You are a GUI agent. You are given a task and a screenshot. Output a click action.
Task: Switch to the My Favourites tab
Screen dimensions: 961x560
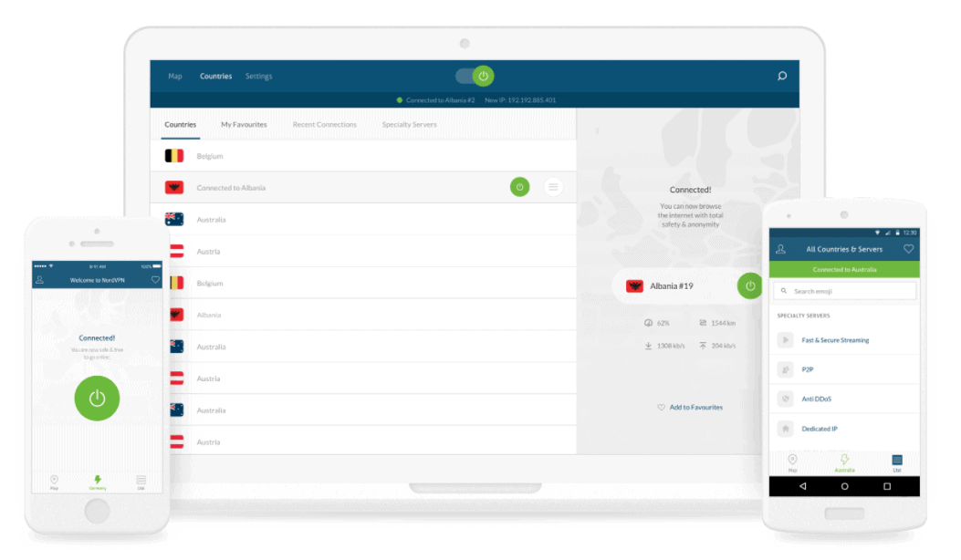pyautogui.click(x=244, y=125)
